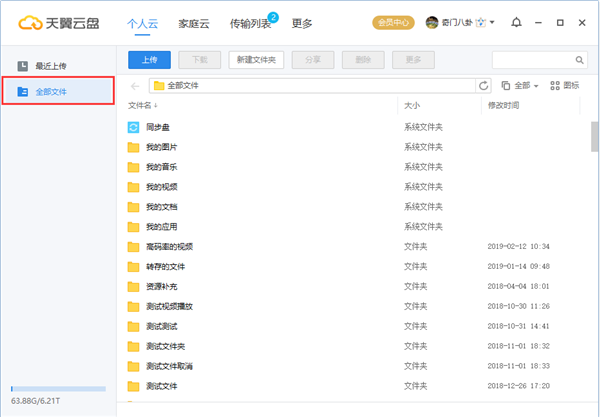Select 全部文件 in the sidebar
The image size is (600, 417).
point(58,91)
